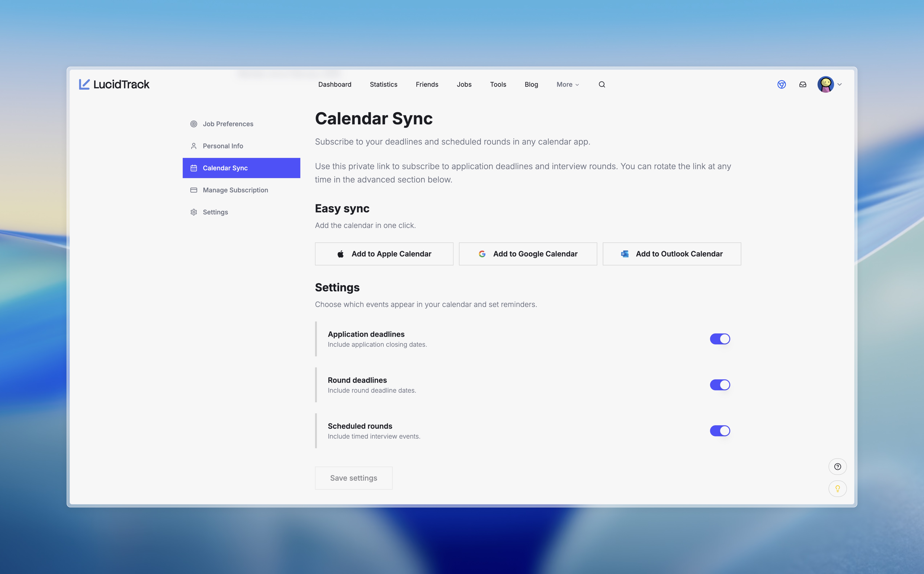Open the inbox icon in the header
The image size is (924, 574).
803,84
